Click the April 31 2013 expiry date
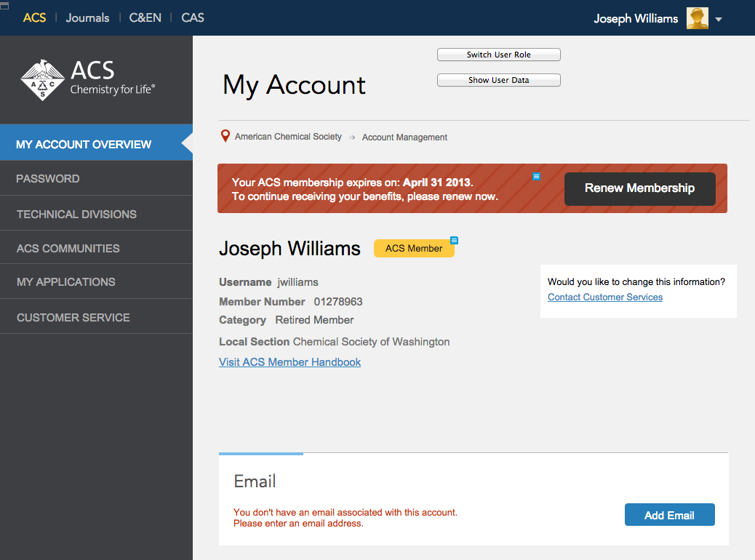The height and width of the screenshot is (560, 755). (x=436, y=183)
